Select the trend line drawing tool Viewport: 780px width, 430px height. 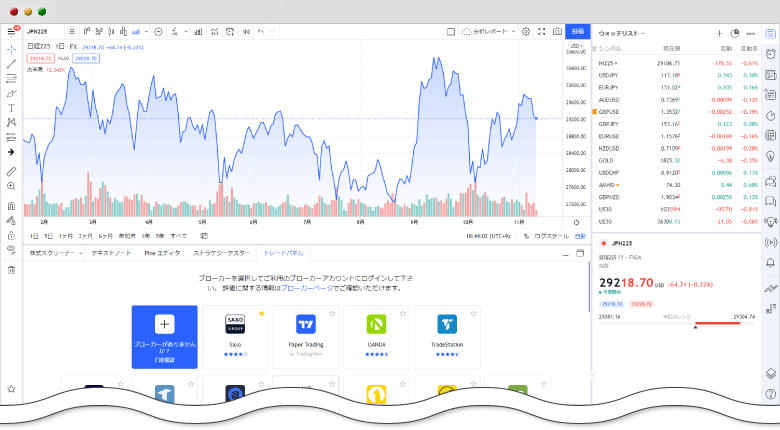tap(11, 64)
